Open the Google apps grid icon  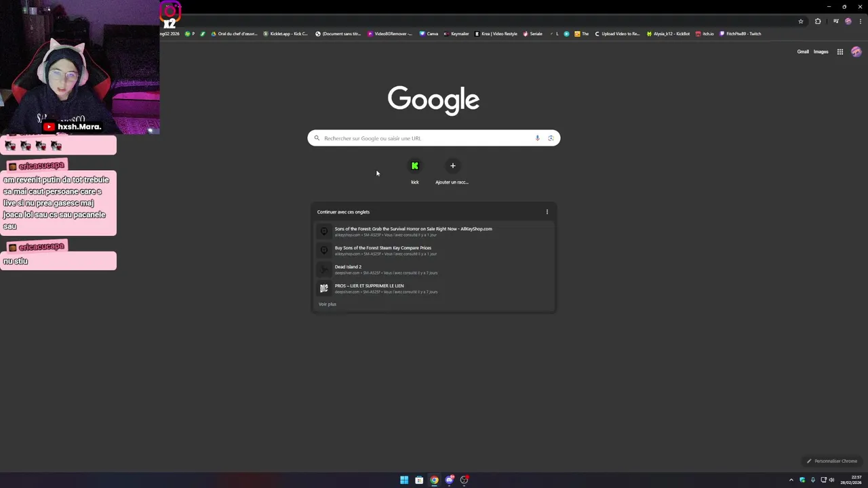(x=840, y=52)
